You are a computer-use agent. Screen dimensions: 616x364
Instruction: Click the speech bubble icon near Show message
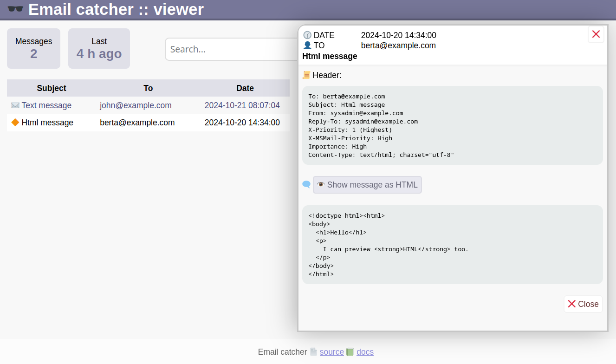point(306,184)
